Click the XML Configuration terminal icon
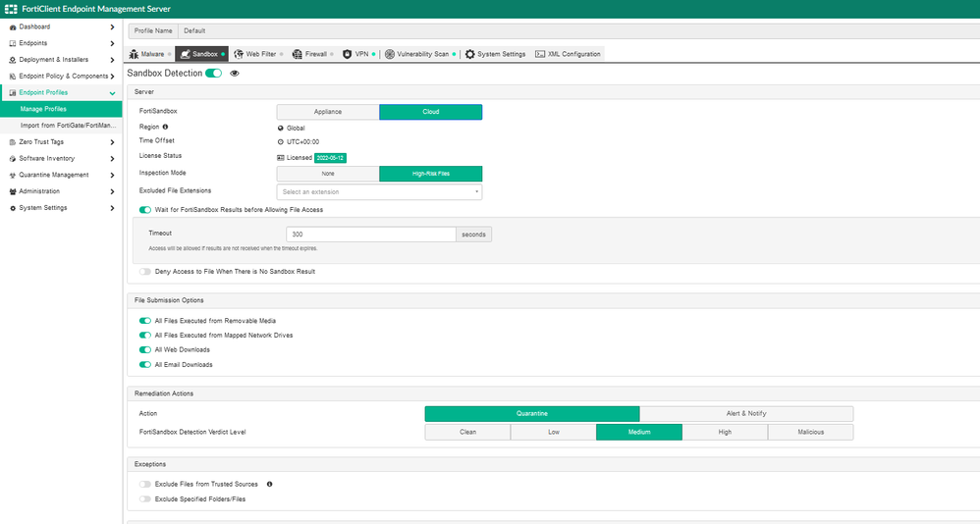 click(540, 54)
